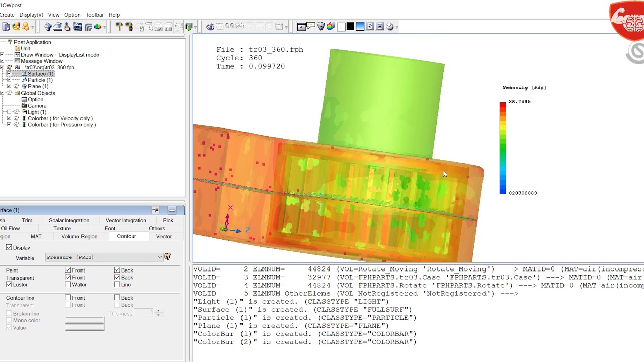The width and height of the screenshot is (644, 362).
Task: Click the blue gradient background toolbar icon
Action: tap(360, 27)
